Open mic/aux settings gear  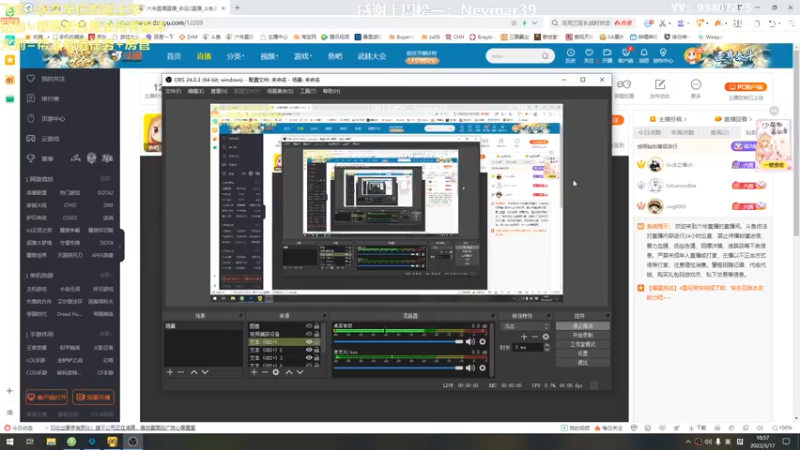(x=483, y=368)
